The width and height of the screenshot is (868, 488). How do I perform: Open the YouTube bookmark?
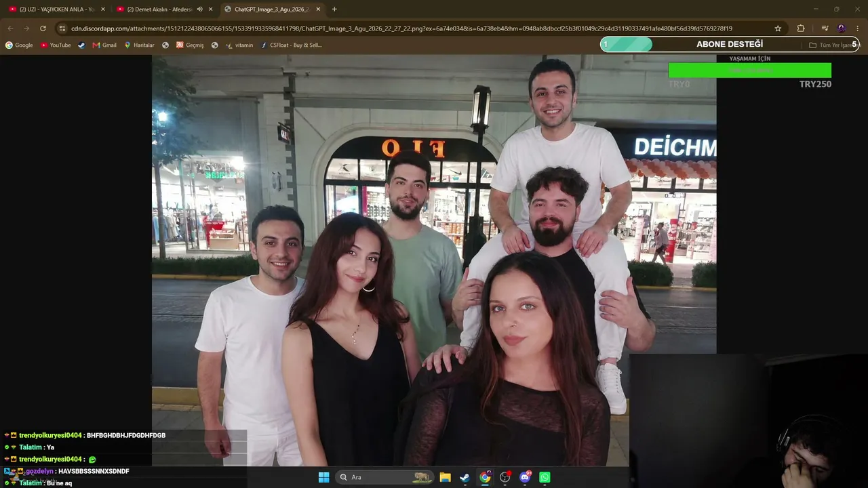pos(56,45)
